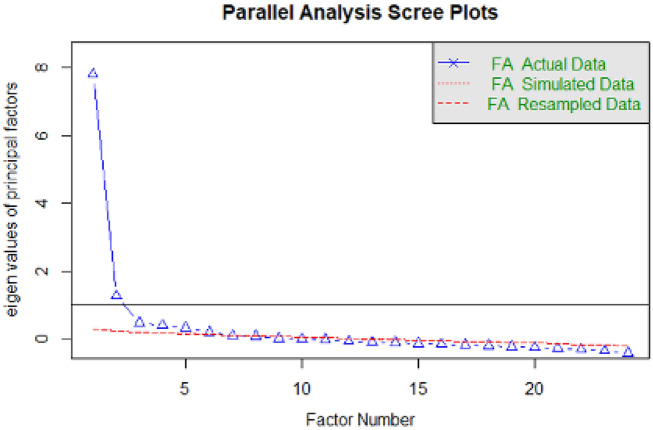The image size is (653, 430).
Task: Click the triangle marker at factor 10
Action: click(302, 338)
